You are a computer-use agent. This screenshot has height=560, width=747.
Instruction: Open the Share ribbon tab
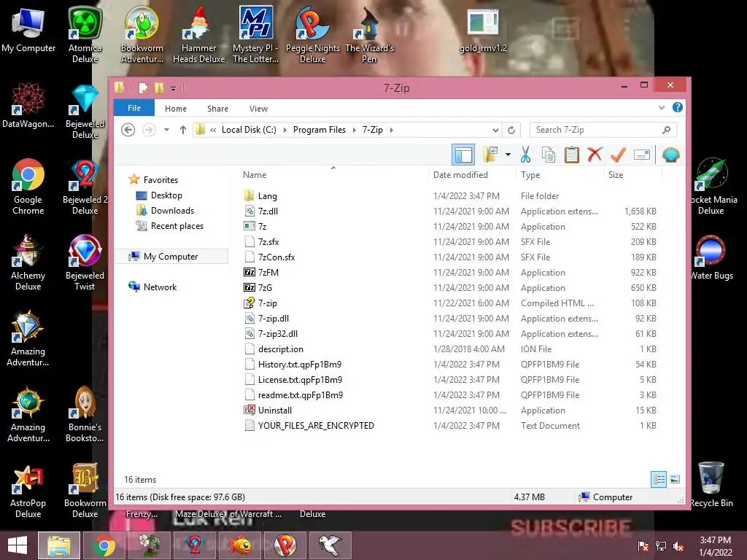point(217,109)
